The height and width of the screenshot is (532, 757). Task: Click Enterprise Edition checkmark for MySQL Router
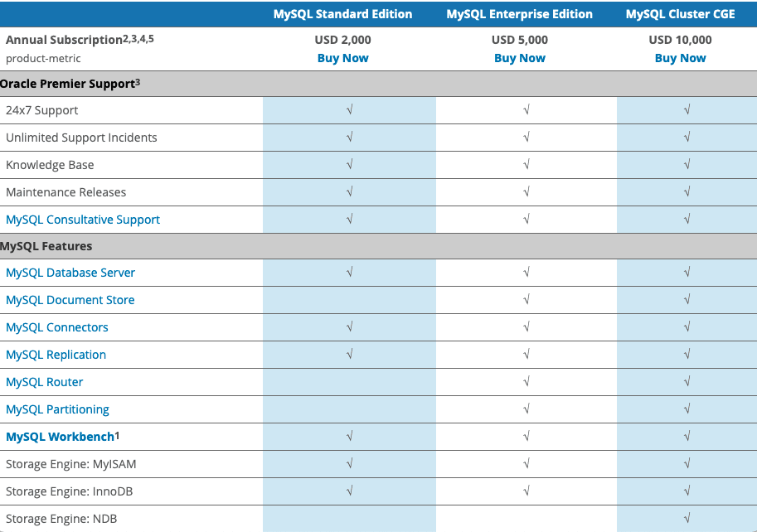click(527, 381)
